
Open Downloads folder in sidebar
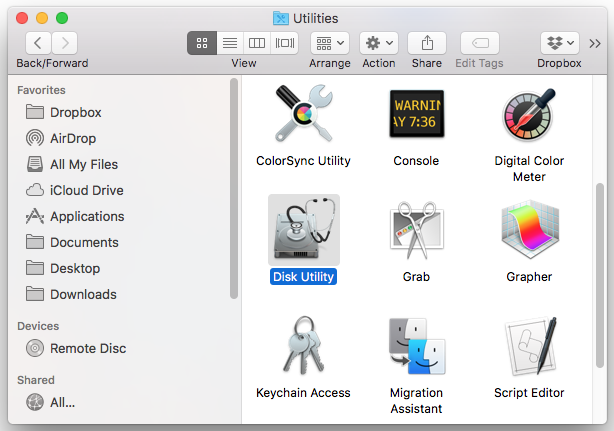click(71, 294)
